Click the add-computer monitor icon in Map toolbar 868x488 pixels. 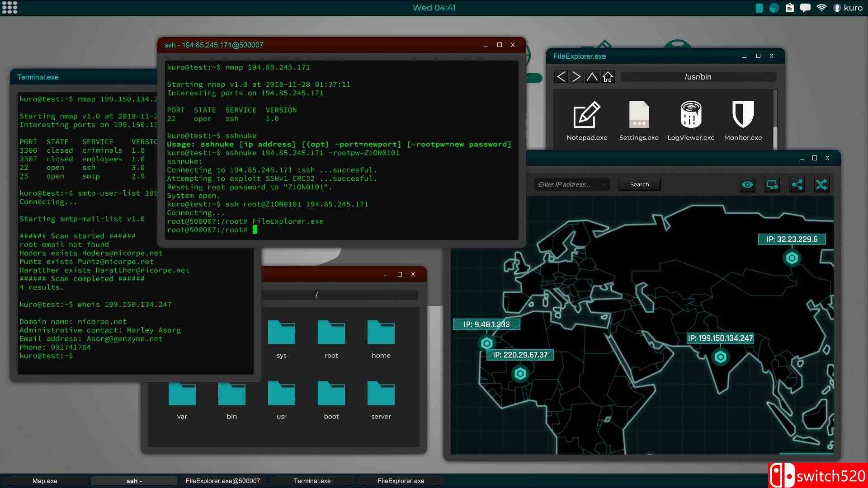pyautogui.click(x=772, y=184)
